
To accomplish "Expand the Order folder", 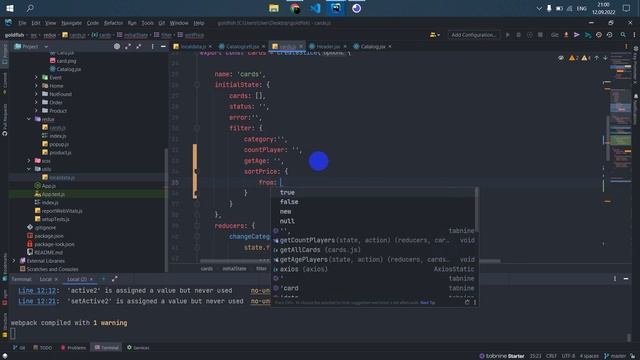I will tap(36, 102).
